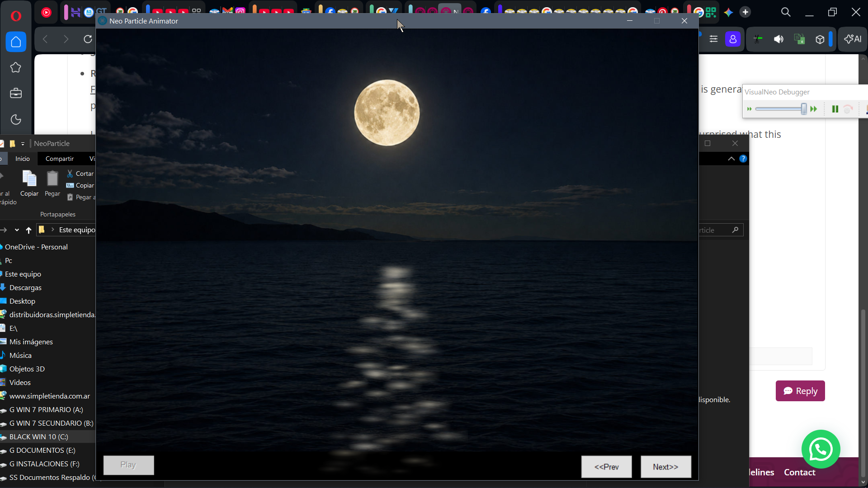Click Play in Neo Particle Animator
Screen dimensions: 868x488
click(128, 465)
